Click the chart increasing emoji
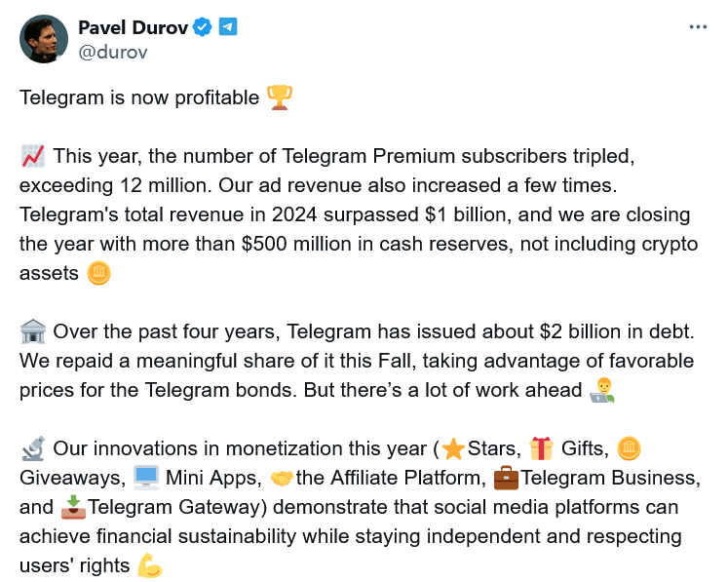The height and width of the screenshot is (582, 728). point(33,156)
